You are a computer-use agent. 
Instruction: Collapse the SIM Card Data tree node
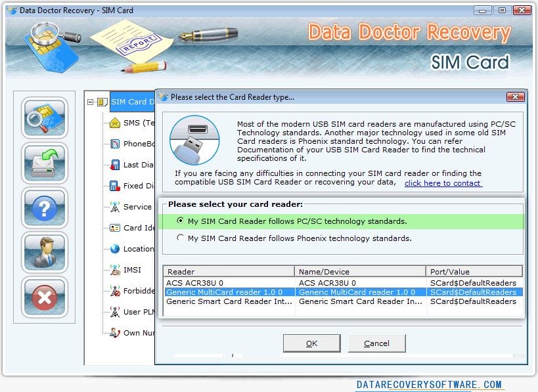click(x=90, y=102)
